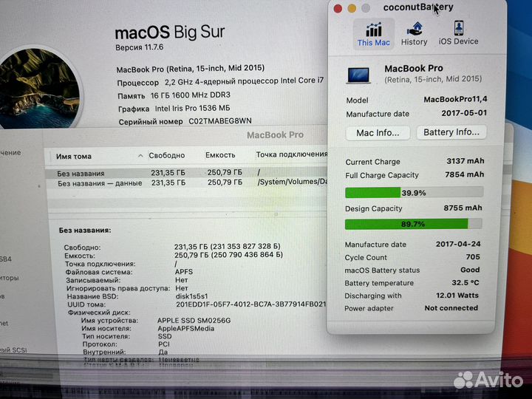The image size is (532, 399).
Task: Click the Battery Info... button
Action: point(451,132)
